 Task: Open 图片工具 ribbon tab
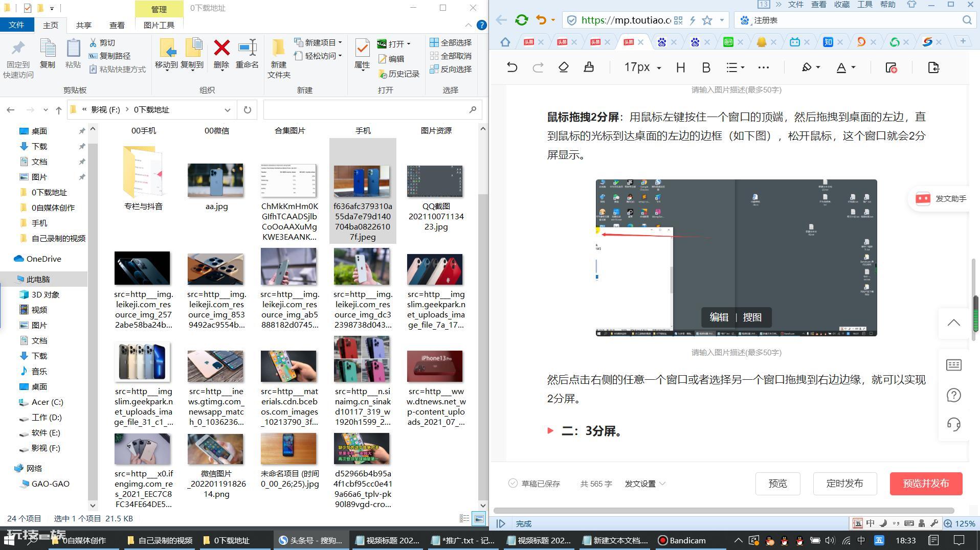coord(159,25)
